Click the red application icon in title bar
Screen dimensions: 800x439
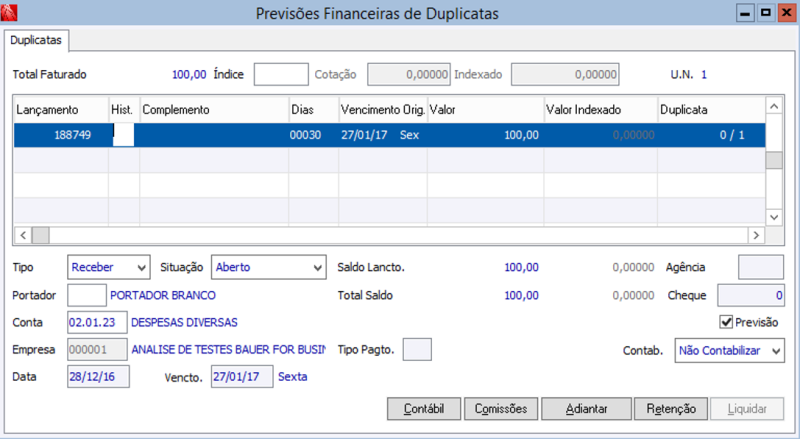click(x=9, y=13)
